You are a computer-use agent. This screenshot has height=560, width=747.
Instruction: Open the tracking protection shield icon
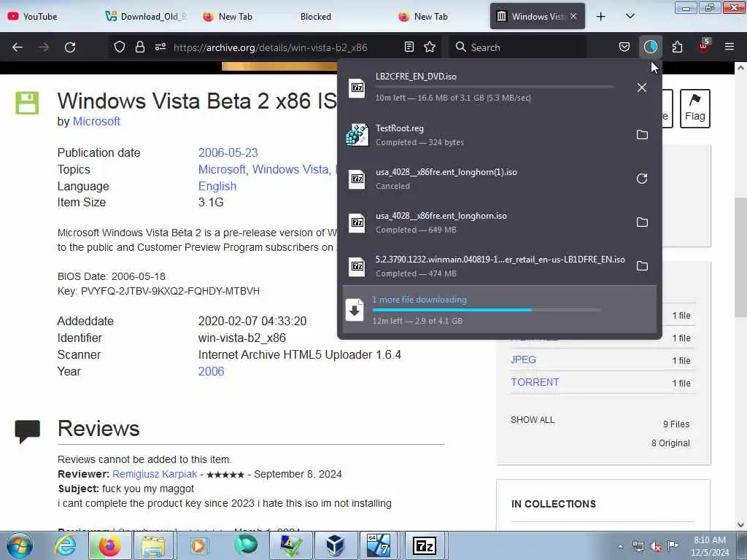click(120, 47)
